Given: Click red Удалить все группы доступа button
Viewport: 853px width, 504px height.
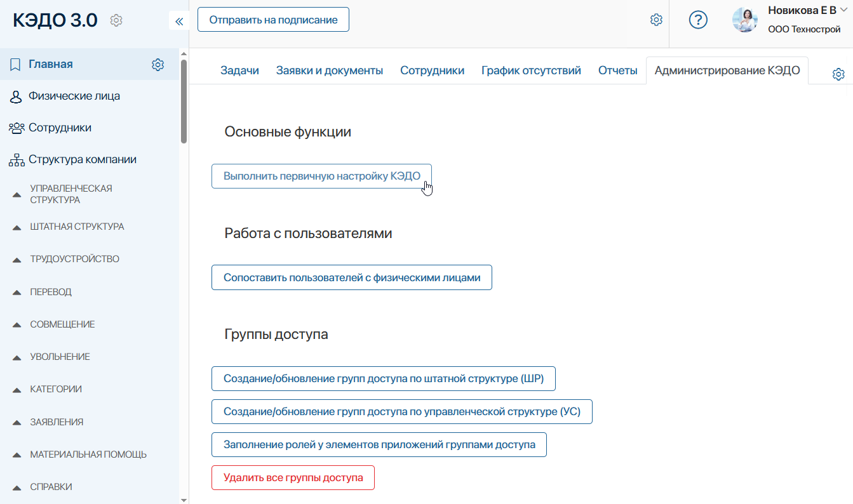Looking at the screenshot, I should (293, 477).
